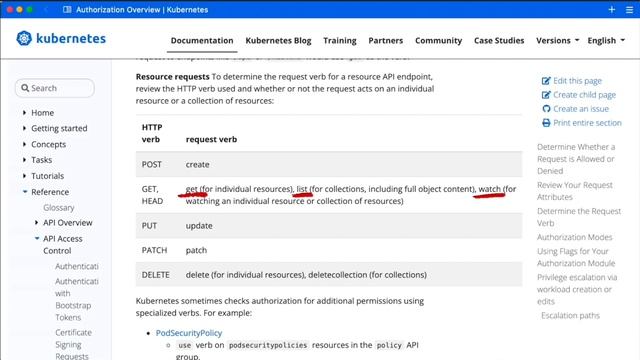Open the Community nav item
Viewport: 640px width, 360px height.
438,40
